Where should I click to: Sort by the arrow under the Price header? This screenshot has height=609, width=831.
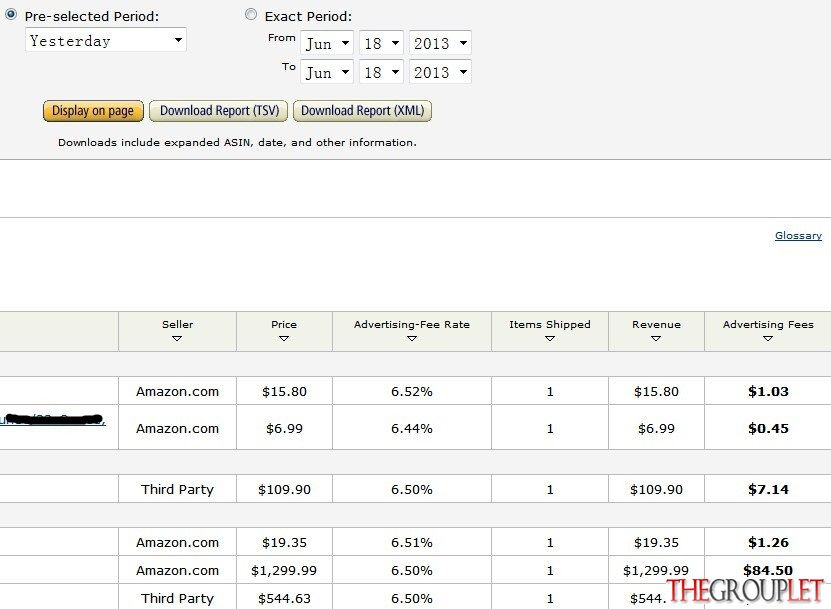(x=284, y=338)
